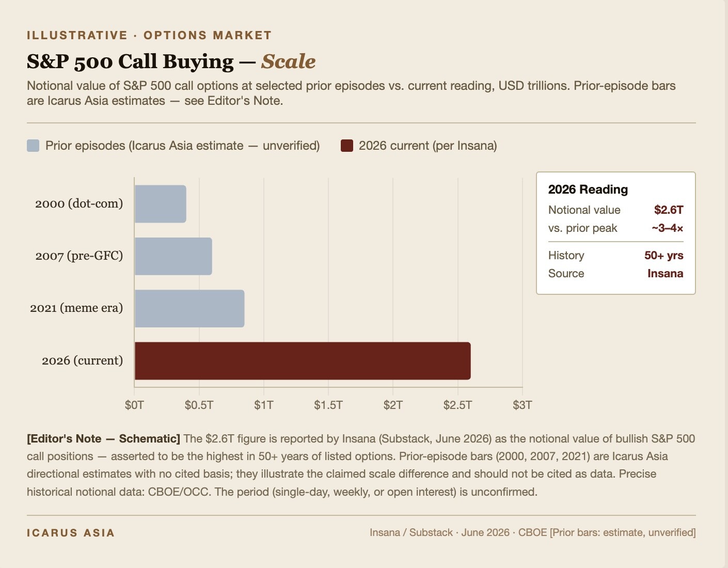Click the "$0T" axis tick label
The width and height of the screenshot is (728, 568).
pyautogui.click(x=134, y=405)
